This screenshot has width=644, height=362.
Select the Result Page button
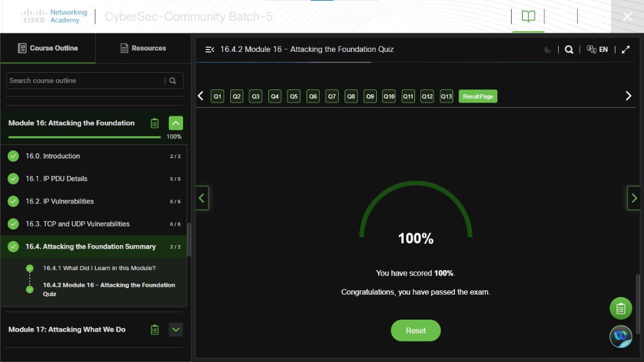478,96
